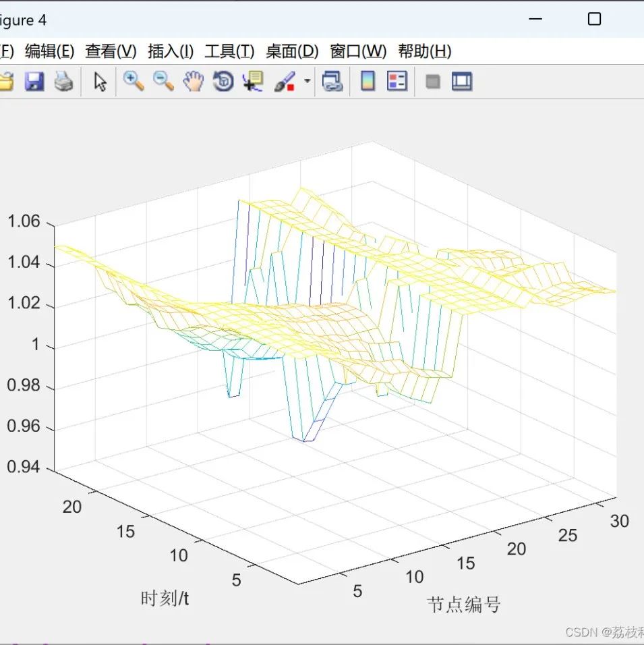The width and height of the screenshot is (644, 645).
Task: Select the arrow pointer tool
Action: [x=98, y=81]
